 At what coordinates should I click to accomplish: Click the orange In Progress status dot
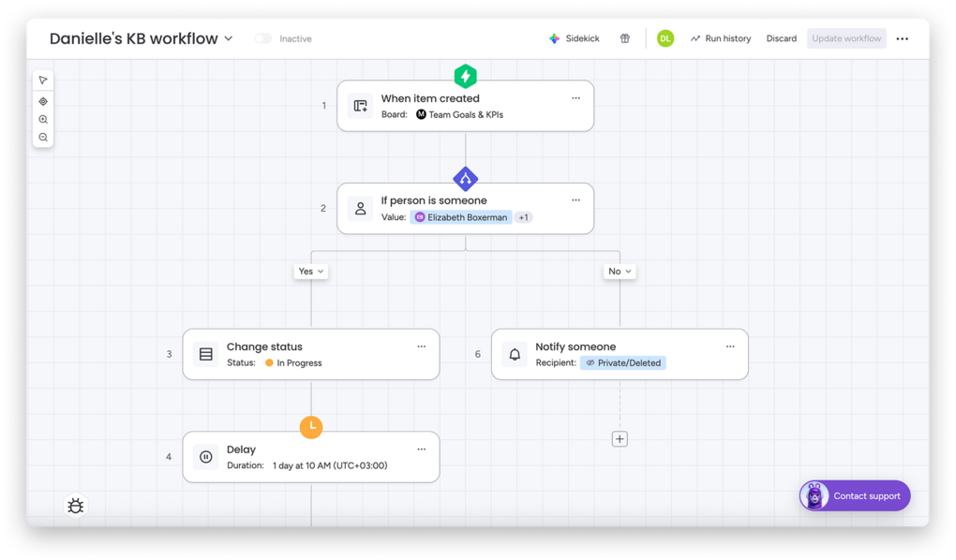[269, 362]
